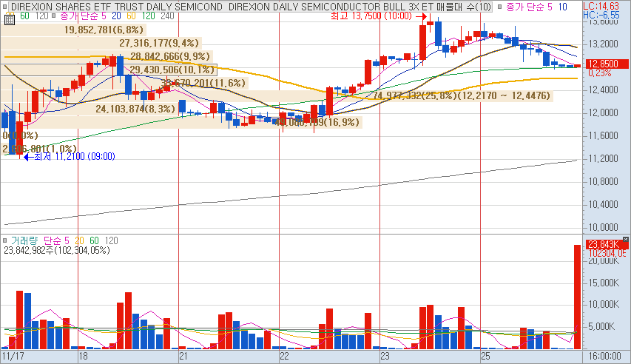Click the 0,23% change percentage
The height and width of the screenshot is (364, 631).
point(600,73)
